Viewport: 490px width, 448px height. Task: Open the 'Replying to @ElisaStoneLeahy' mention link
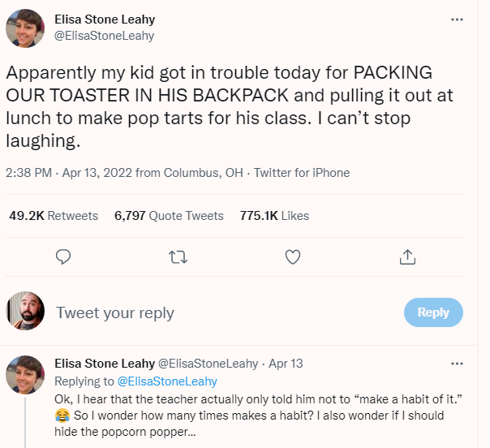(x=168, y=381)
